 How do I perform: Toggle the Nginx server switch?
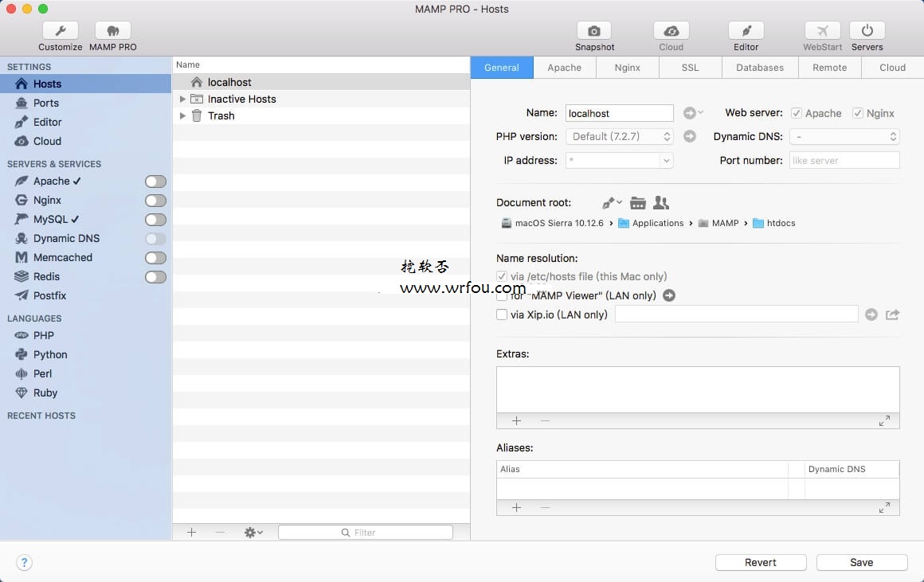(155, 201)
